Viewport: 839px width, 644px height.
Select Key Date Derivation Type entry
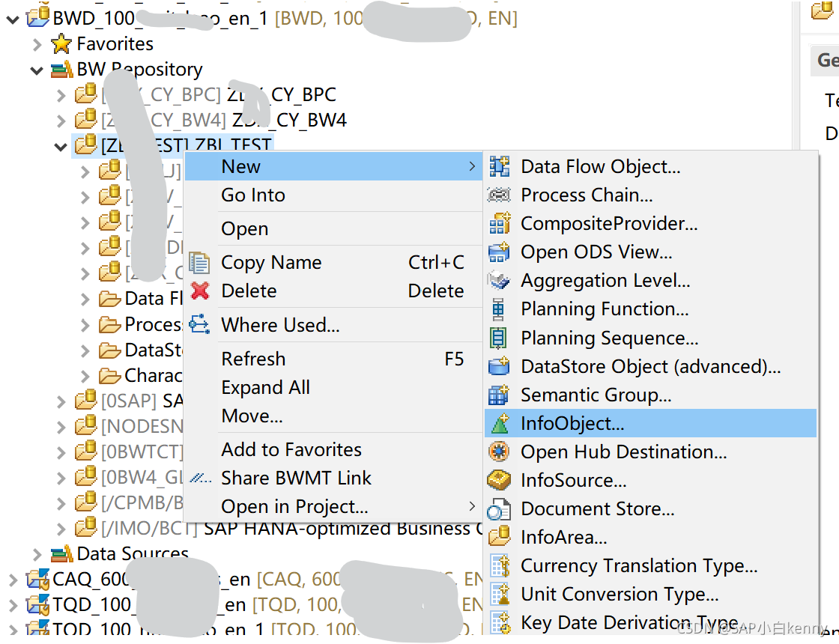651,622
